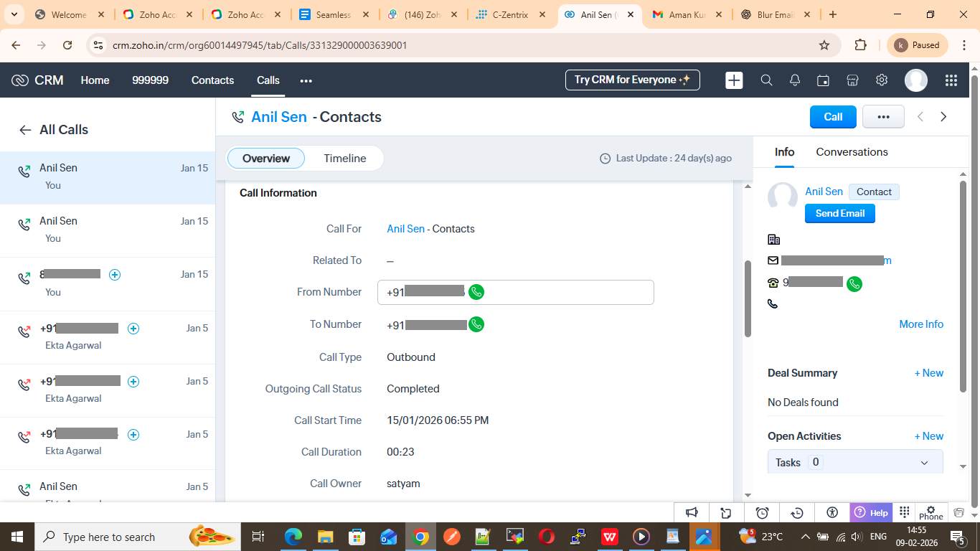Click green call icon beside From Number
This screenshot has width=980, height=551.
pos(476,292)
